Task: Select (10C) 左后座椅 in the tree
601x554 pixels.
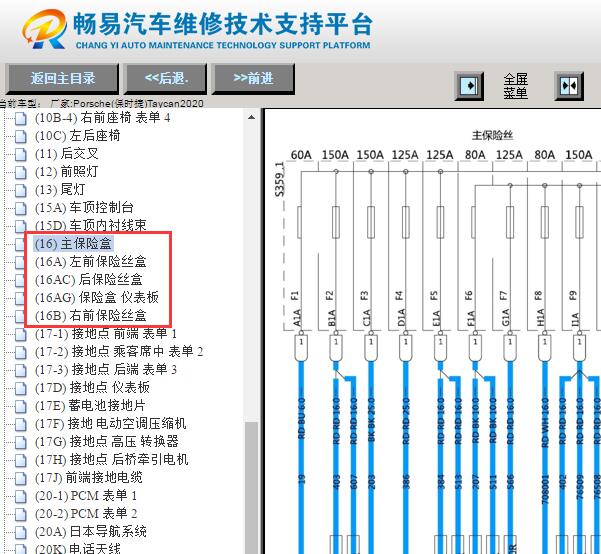Action: click(77, 136)
